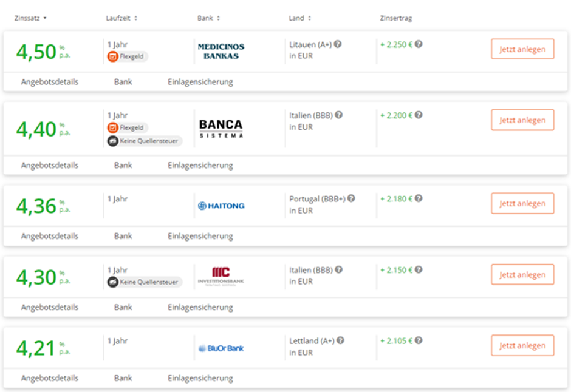571x392 pixels.
Task: Click info icon next to Portugal (BBB+)
Action: 351,198
